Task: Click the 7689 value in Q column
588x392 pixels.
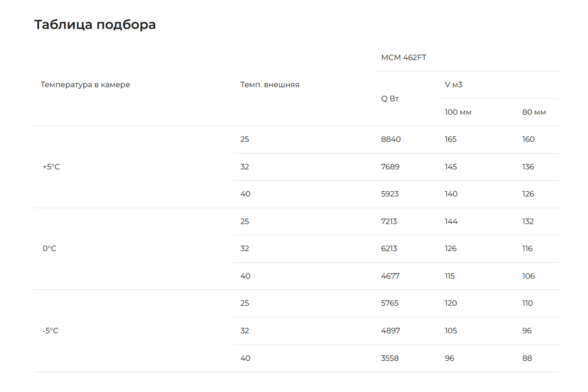Action: [390, 167]
